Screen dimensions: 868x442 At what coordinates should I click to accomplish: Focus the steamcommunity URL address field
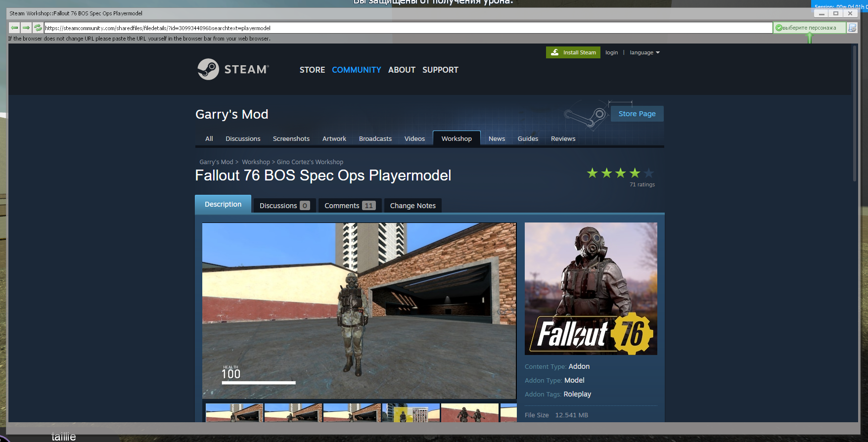[x=408, y=28]
